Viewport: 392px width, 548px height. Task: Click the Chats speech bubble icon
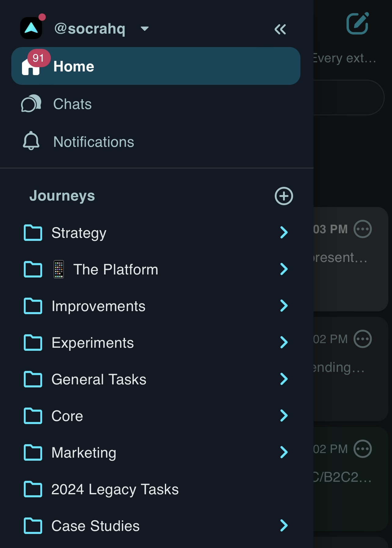(31, 104)
